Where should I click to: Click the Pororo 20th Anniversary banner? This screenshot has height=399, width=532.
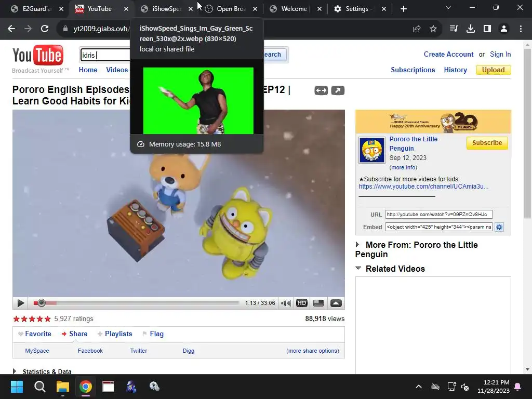(x=433, y=122)
